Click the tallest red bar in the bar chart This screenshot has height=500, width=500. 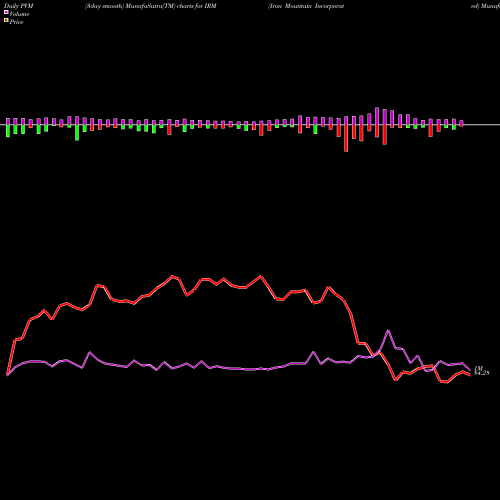(x=346, y=138)
